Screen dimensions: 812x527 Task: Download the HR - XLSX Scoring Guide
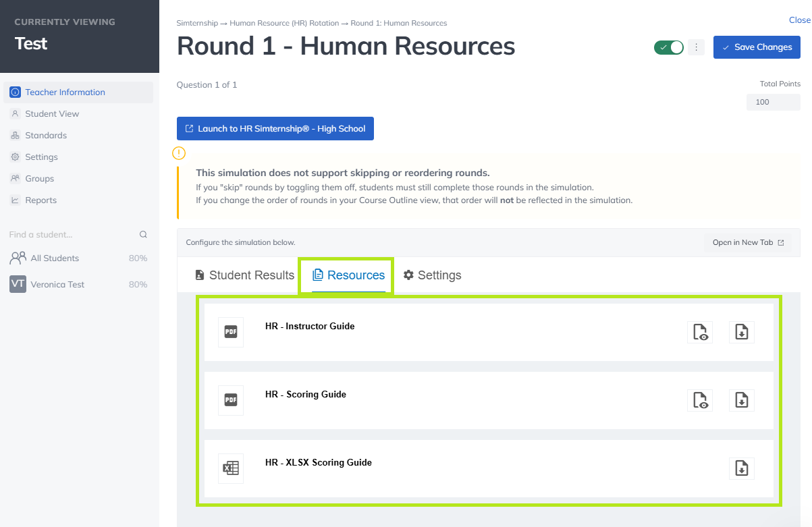pyautogui.click(x=741, y=468)
